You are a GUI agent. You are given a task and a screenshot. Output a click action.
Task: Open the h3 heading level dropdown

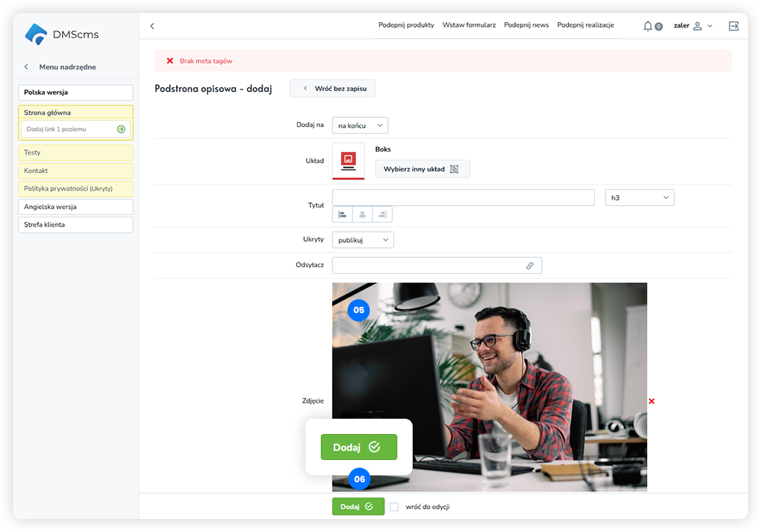(x=639, y=197)
